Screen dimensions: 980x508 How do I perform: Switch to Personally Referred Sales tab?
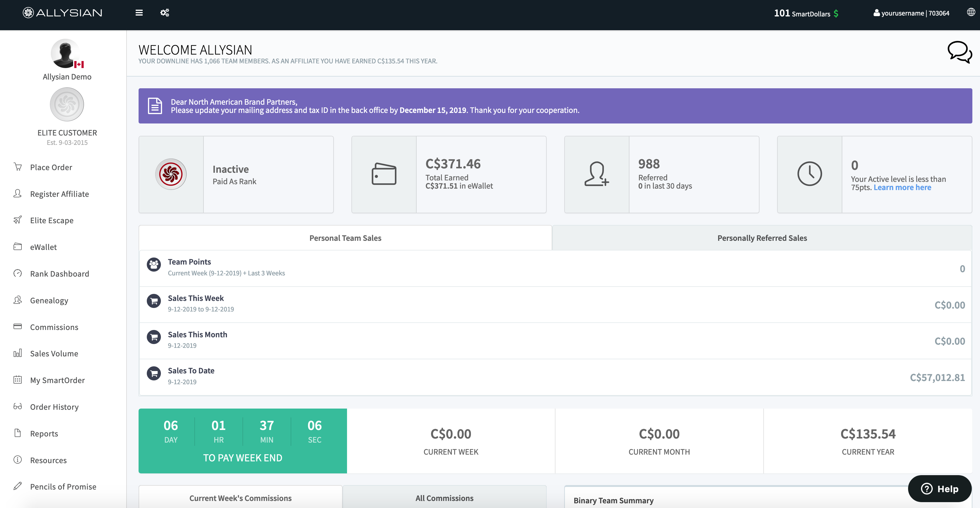762,238
